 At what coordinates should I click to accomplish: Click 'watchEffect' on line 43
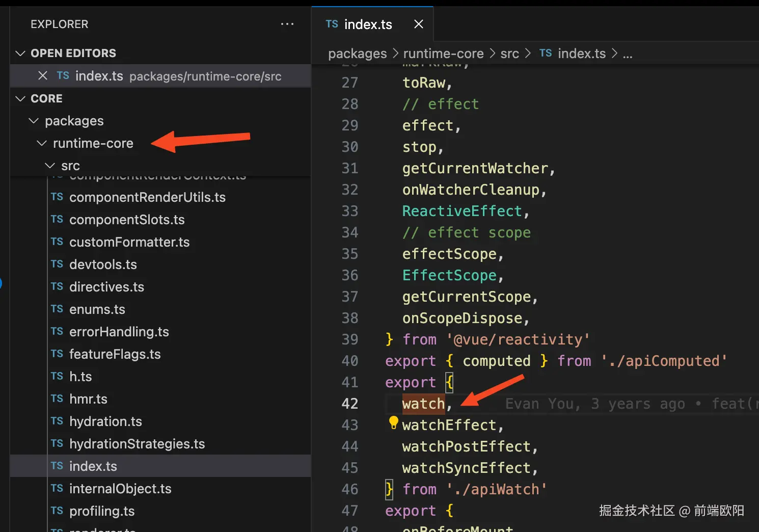click(449, 425)
